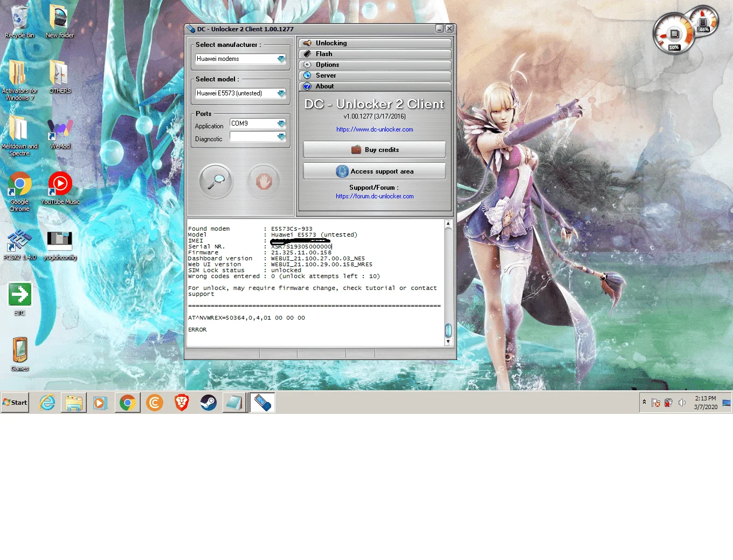Open the New folder desktop icon
The width and height of the screenshot is (733, 560).
[x=59, y=22]
